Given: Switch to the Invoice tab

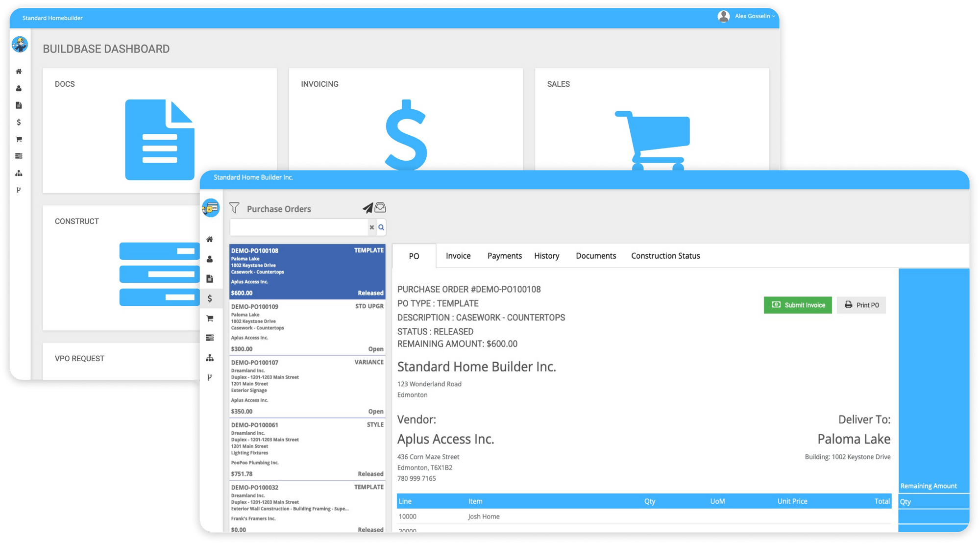Looking at the screenshot, I should point(458,255).
